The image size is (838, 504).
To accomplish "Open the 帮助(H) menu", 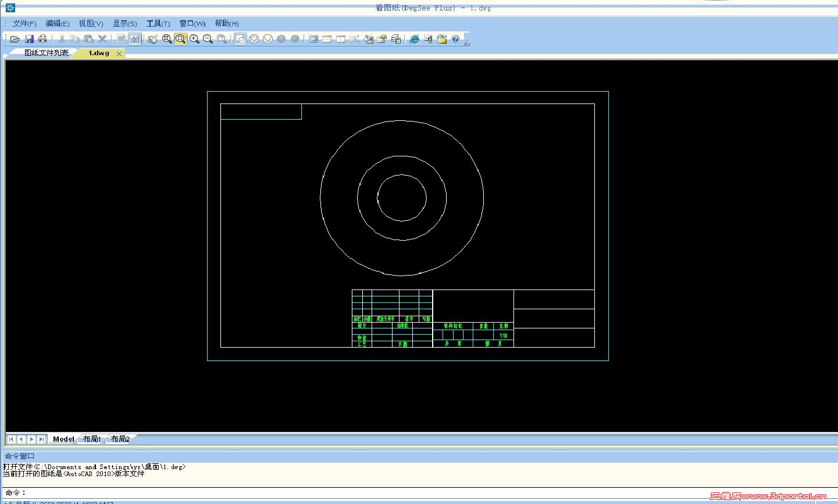I will pyautogui.click(x=227, y=23).
